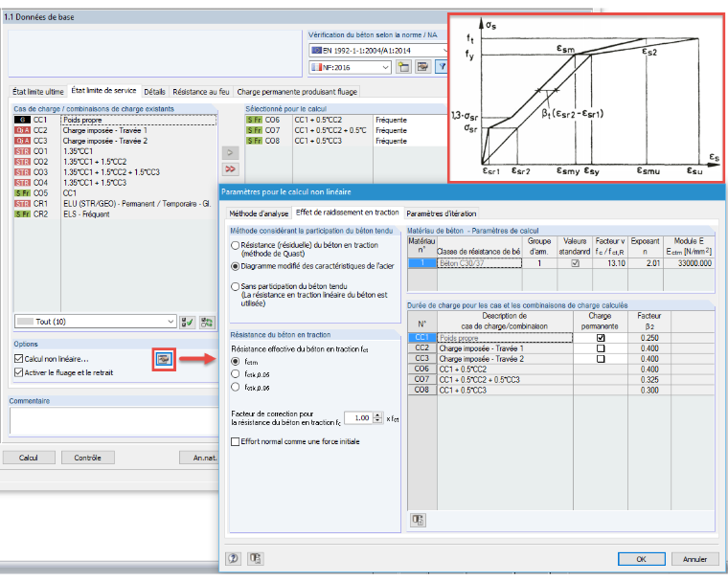The height and width of the screenshot is (582, 728).
Task: Click the double-arrow add all button
Action: (230, 168)
